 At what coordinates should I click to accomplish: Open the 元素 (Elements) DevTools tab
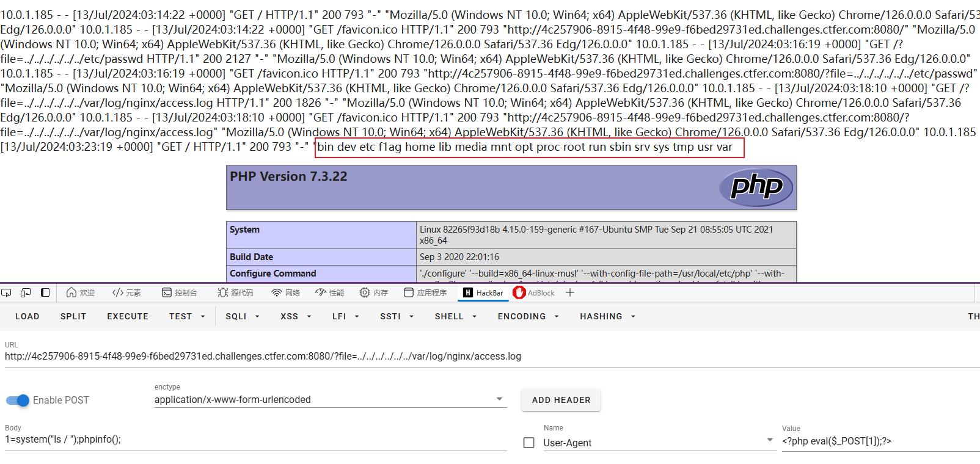click(126, 293)
